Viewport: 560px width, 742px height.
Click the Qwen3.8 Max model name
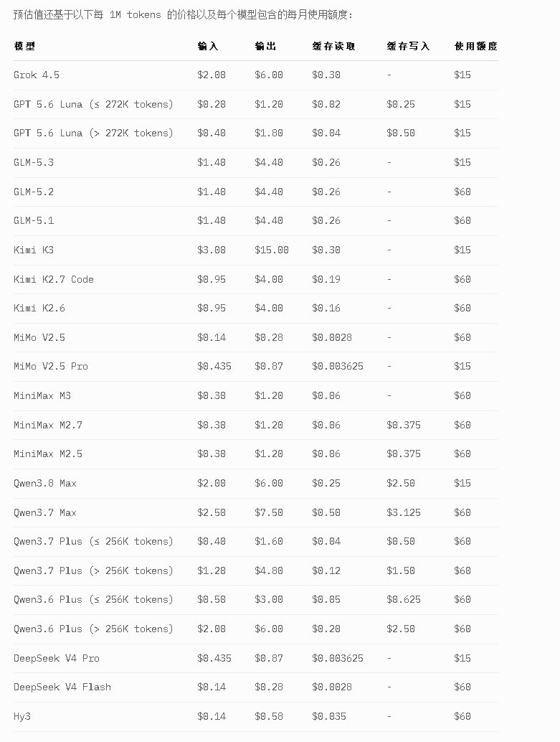(45, 483)
